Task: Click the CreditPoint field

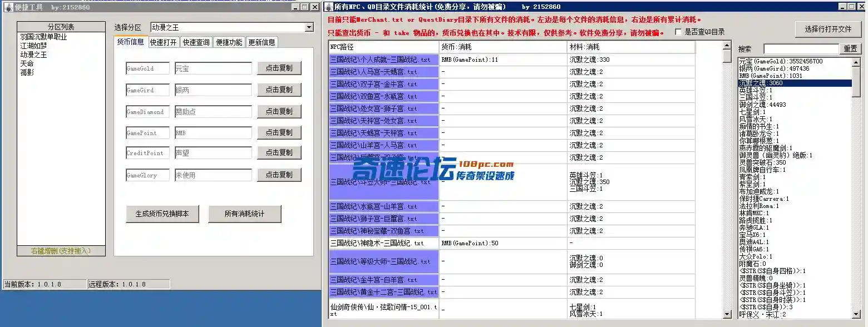Action: [x=147, y=152]
